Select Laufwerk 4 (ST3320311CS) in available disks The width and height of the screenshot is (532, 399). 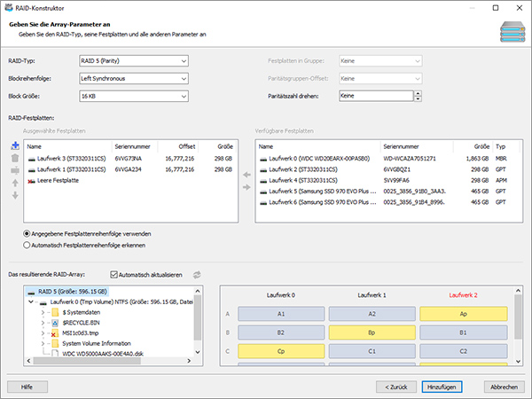pyautogui.click(x=388, y=181)
